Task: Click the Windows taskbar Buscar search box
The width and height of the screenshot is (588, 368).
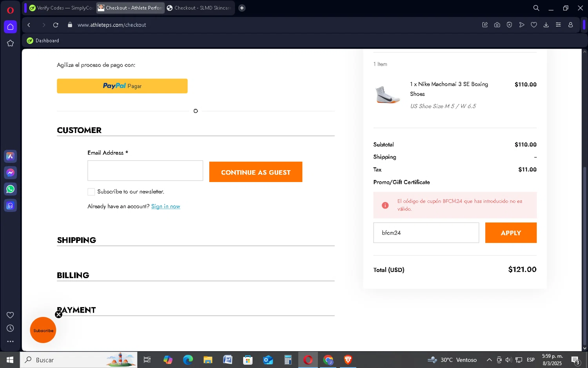Action: pyautogui.click(x=78, y=360)
